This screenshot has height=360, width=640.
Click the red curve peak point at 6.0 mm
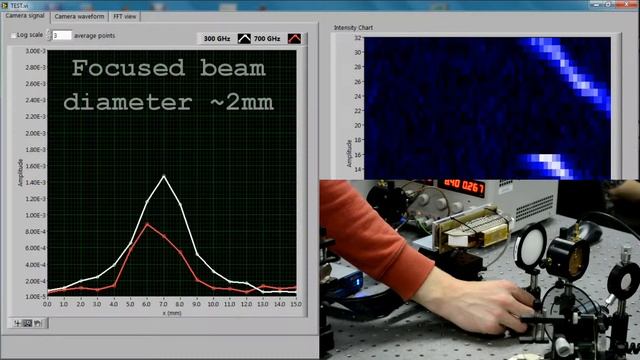[x=147, y=224]
